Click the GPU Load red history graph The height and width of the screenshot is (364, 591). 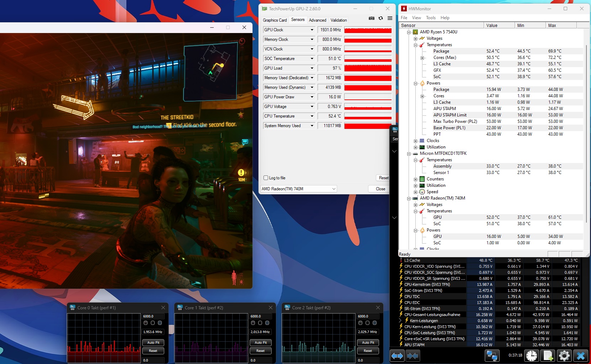pos(368,68)
